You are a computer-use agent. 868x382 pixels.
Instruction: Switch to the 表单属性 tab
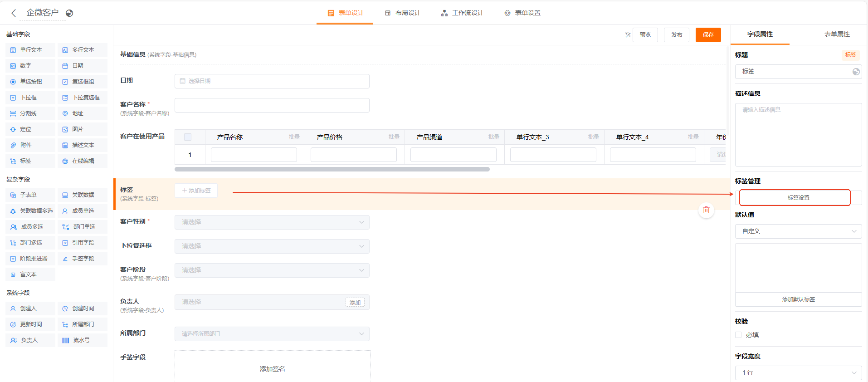pos(837,34)
